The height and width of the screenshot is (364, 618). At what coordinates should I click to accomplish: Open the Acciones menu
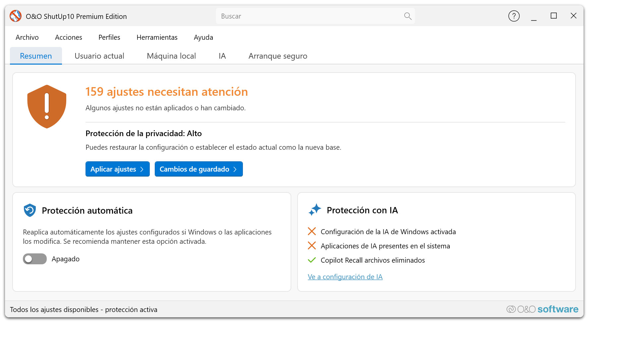click(69, 37)
